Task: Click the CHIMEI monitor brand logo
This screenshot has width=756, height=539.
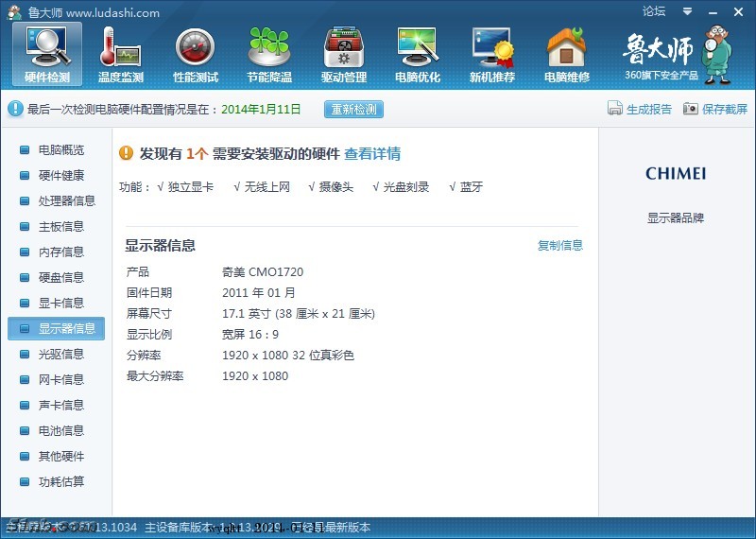Action: pyautogui.click(x=676, y=174)
